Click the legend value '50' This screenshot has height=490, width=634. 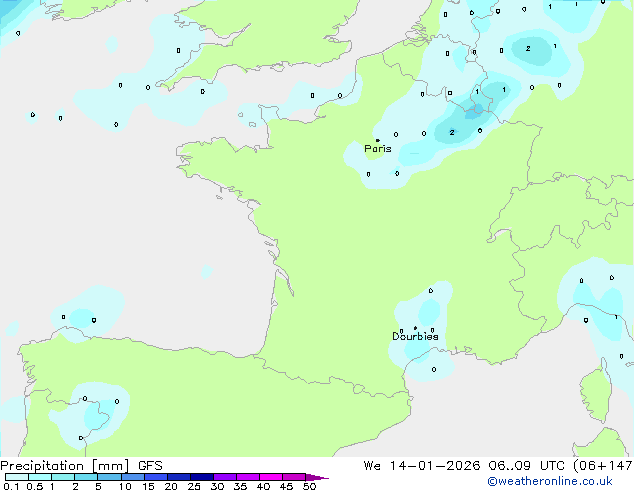tap(309, 486)
